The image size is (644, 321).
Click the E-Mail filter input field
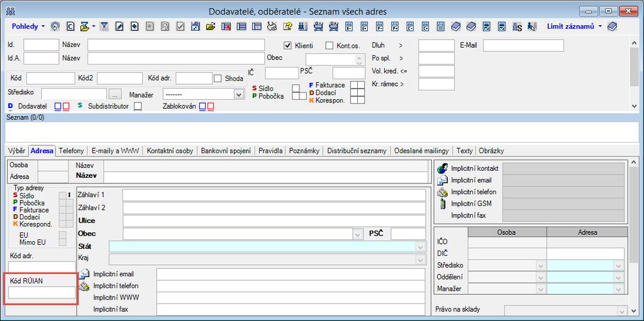click(523, 46)
